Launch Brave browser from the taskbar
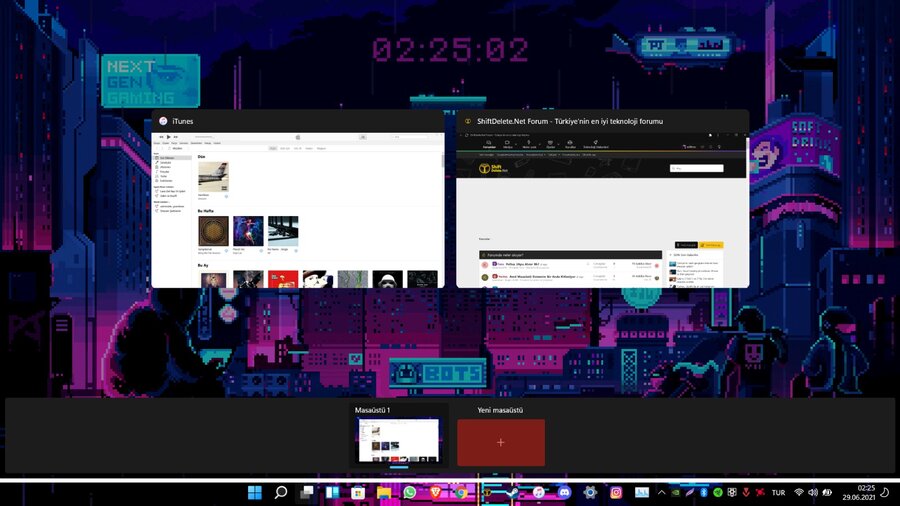 click(436, 492)
